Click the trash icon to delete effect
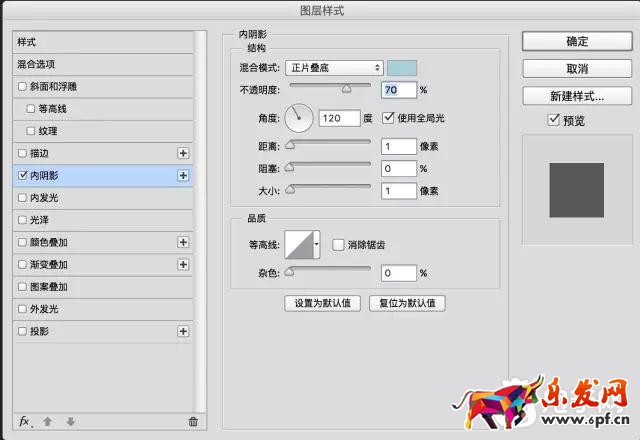Viewport: 640px width, 440px height. tap(193, 422)
